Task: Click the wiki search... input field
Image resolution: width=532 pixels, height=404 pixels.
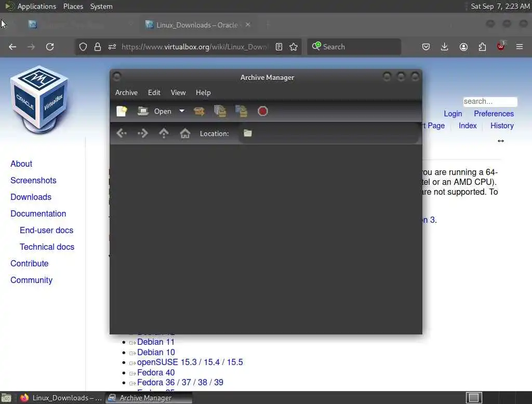Action: tap(490, 101)
